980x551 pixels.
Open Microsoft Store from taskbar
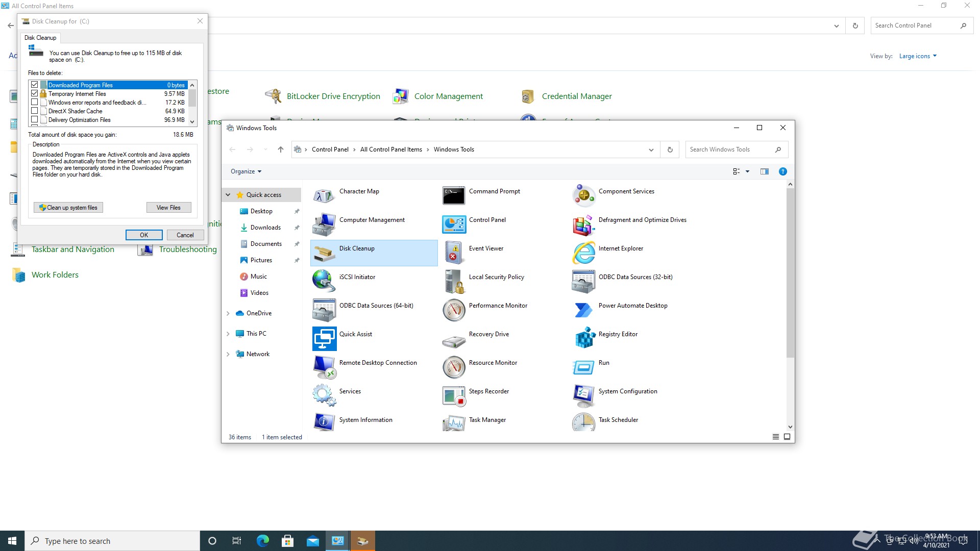click(x=287, y=541)
